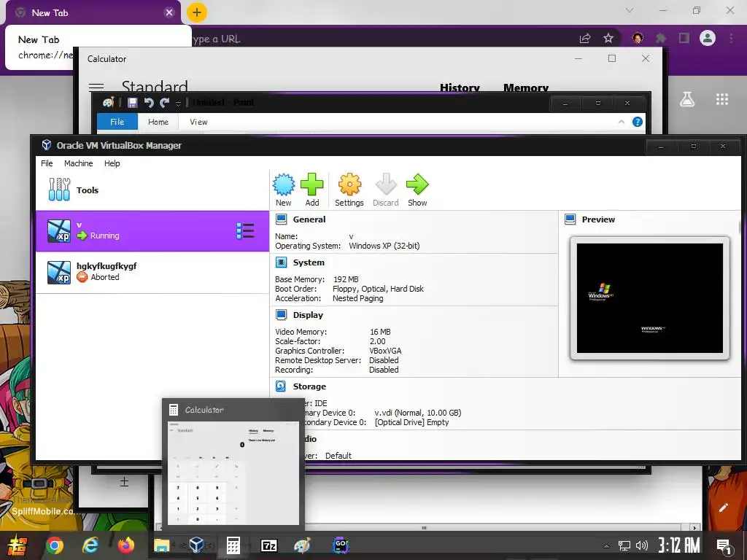Bookmark the page with star icon
747x560 pixels.
pos(608,38)
